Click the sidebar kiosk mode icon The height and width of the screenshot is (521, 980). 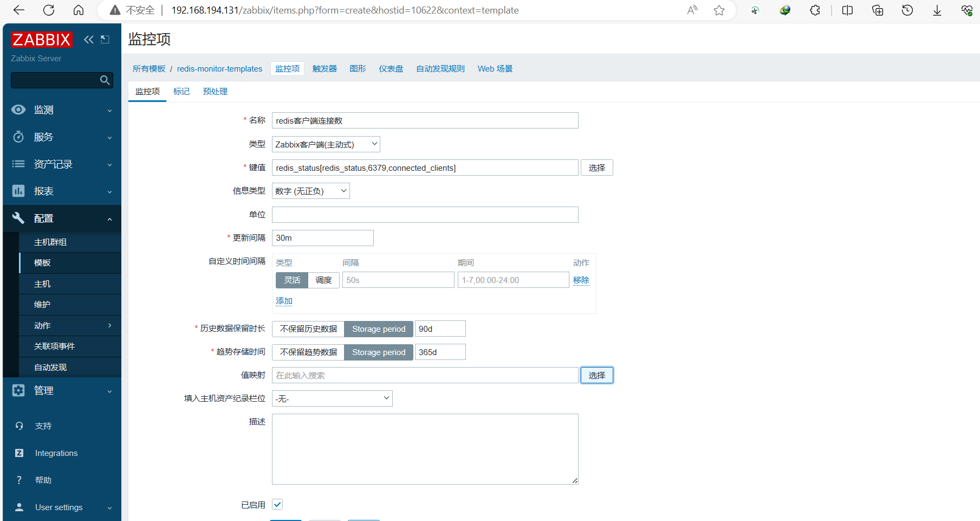point(105,40)
